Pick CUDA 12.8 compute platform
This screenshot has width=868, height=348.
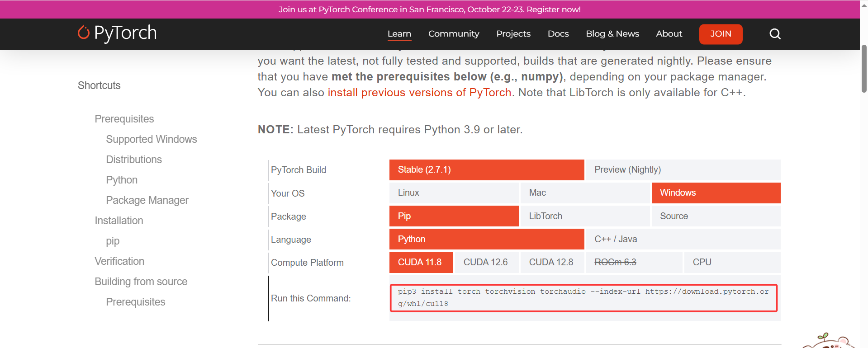coord(552,263)
